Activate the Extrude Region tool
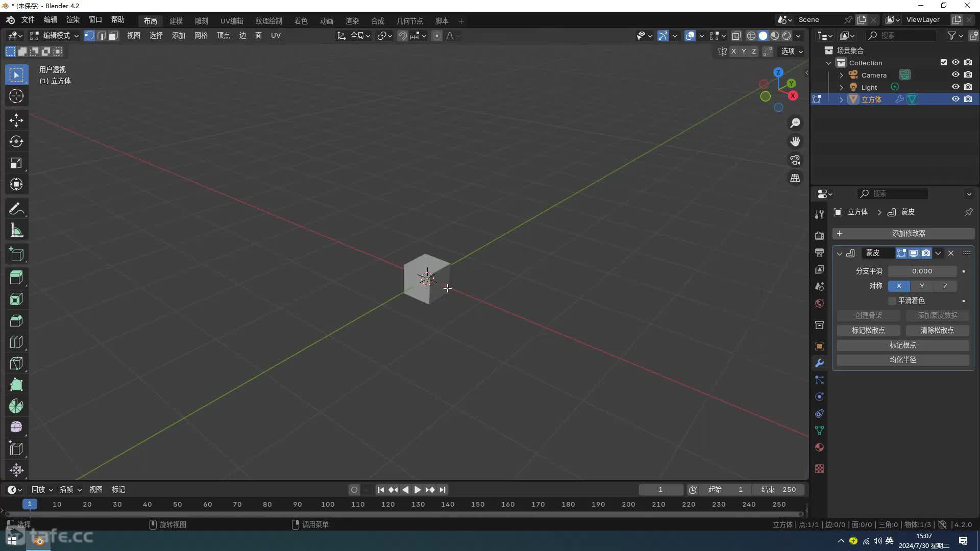 click(16, 278)
